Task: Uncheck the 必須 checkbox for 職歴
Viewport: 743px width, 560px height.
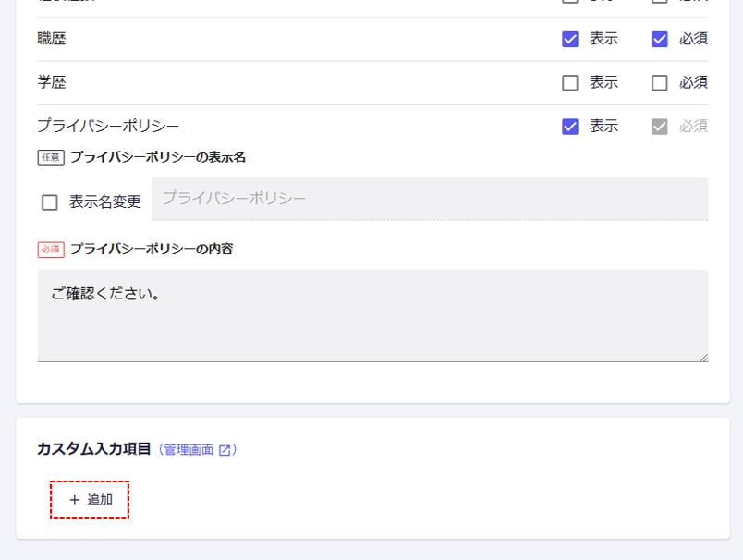Action: pyautogui.click(x=659, y=39)
